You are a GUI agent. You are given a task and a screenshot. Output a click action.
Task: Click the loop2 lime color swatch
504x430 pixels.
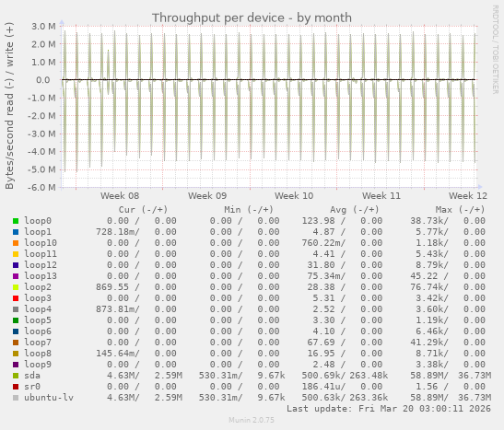click(x=16, y=287)
